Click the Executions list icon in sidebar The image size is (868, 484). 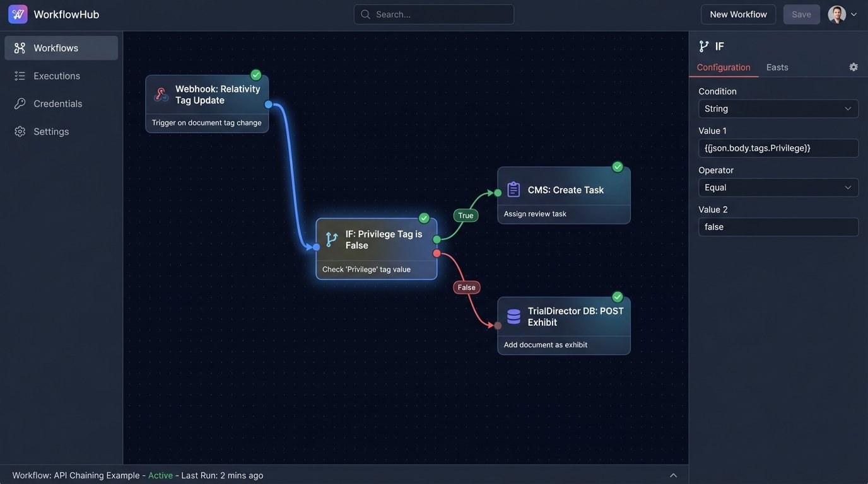point(20,76)
